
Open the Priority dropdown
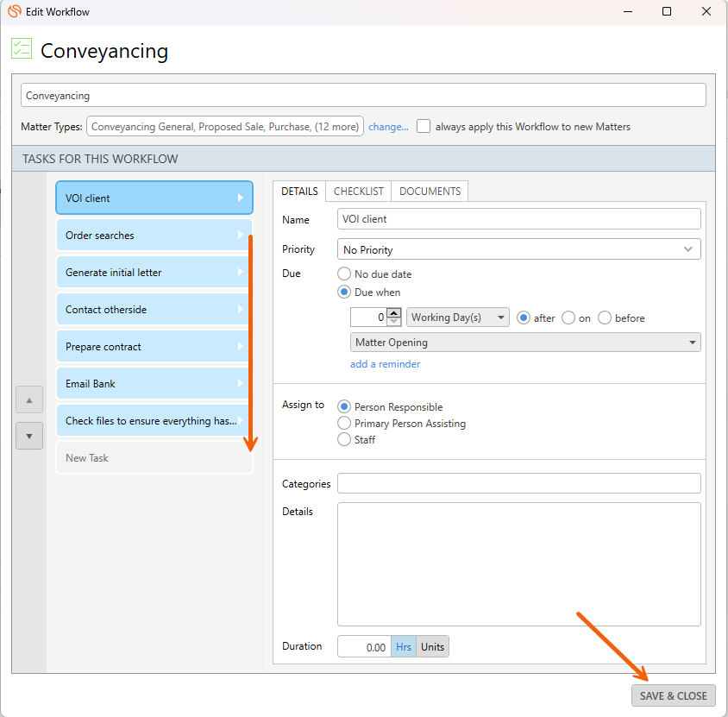pos(518,249)
